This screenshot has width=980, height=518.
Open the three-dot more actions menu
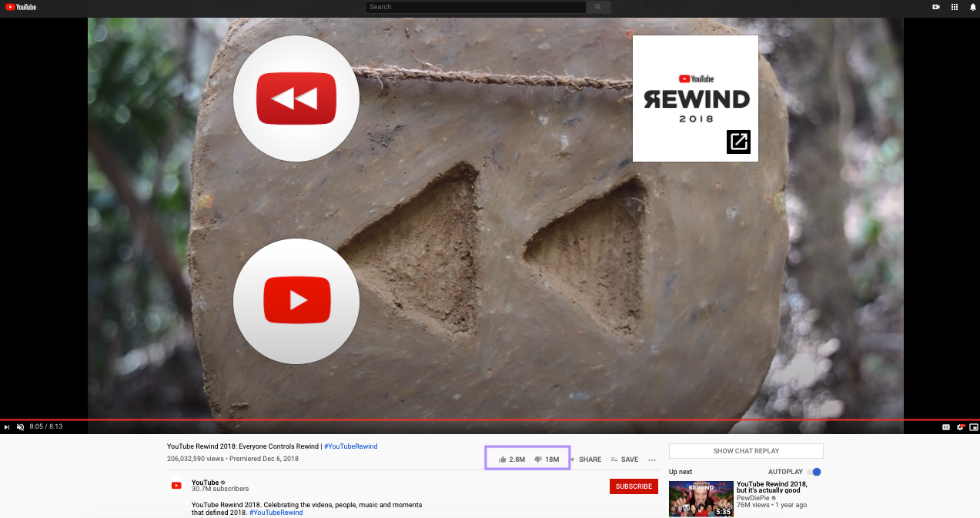pos(652,460)
